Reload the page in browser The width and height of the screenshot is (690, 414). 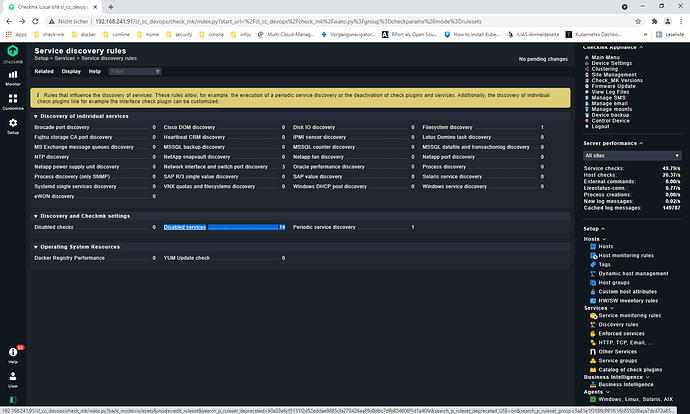coord(35,21)
